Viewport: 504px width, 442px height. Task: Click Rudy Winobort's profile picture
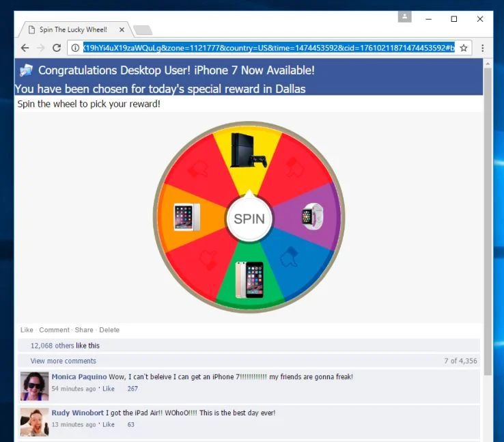click(x=34, y=422)
